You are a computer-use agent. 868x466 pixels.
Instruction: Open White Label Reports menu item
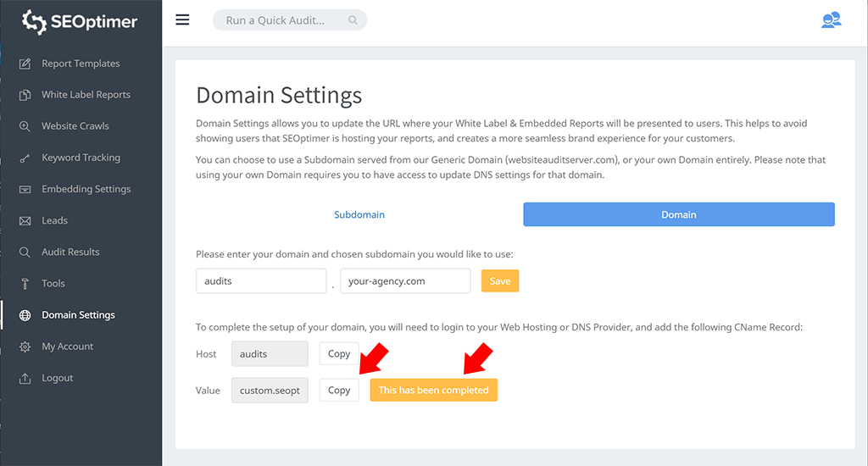(x=86, y=95)
